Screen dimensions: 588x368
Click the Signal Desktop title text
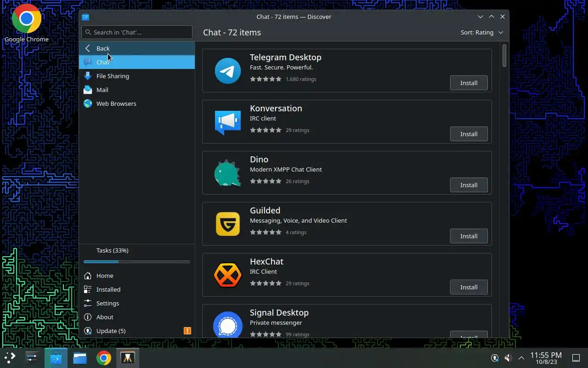(x=279, y=313)
